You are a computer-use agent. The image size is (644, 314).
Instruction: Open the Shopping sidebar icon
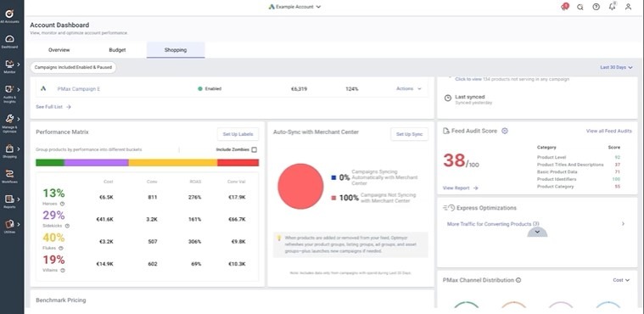coord(9,151)
